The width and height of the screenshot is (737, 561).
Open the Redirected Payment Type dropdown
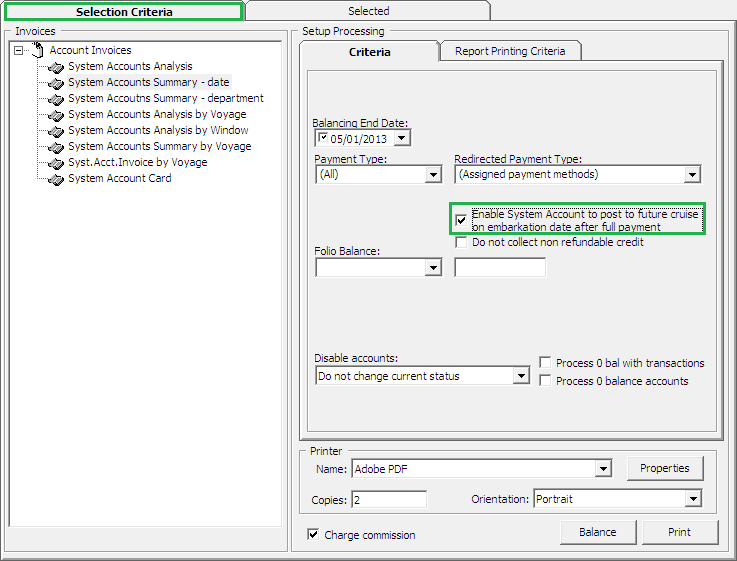(692, 175)
